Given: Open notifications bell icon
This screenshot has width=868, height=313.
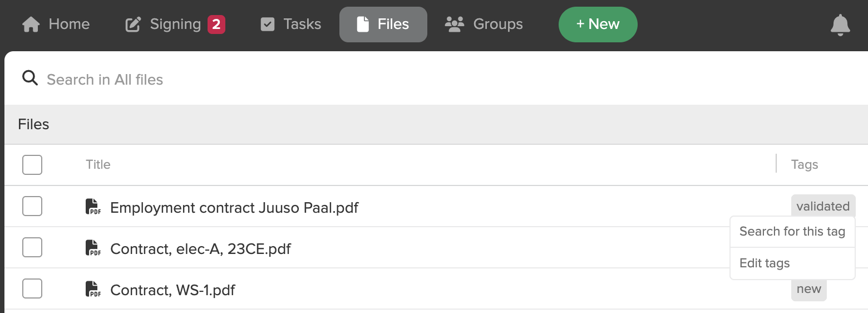Looking at the screenshot, I should 840,25.
